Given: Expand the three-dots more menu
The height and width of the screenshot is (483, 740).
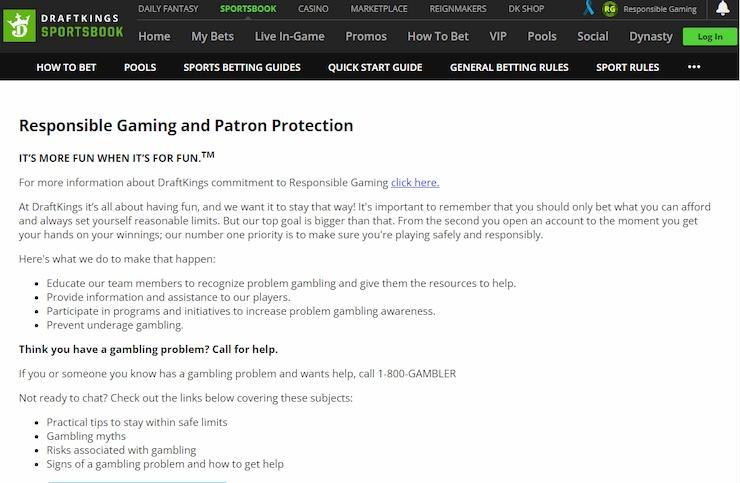Looking at the screenshot, I should 694,67.
